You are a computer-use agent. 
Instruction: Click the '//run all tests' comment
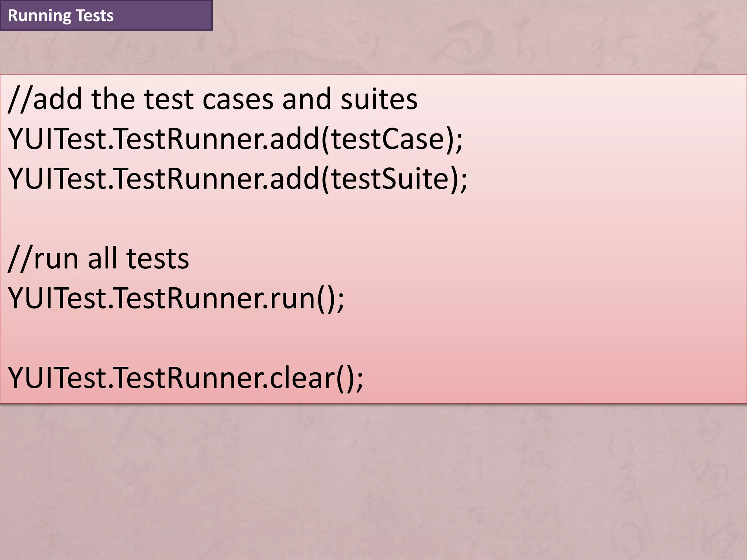tap(98, 258)
